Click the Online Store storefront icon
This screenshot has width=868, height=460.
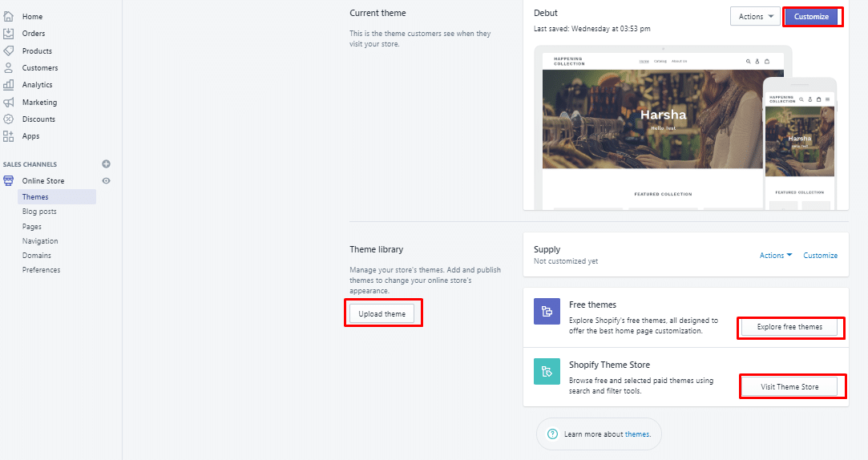(8, 181)
